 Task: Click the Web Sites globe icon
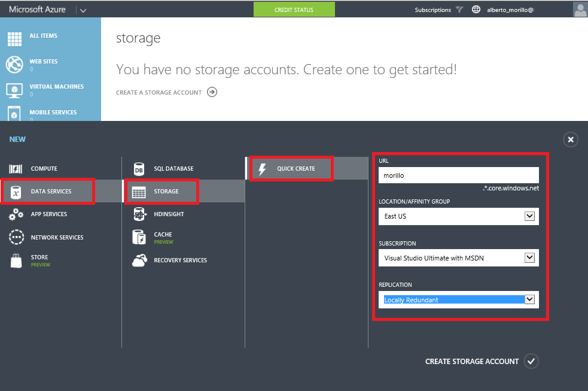pos(14,65)
